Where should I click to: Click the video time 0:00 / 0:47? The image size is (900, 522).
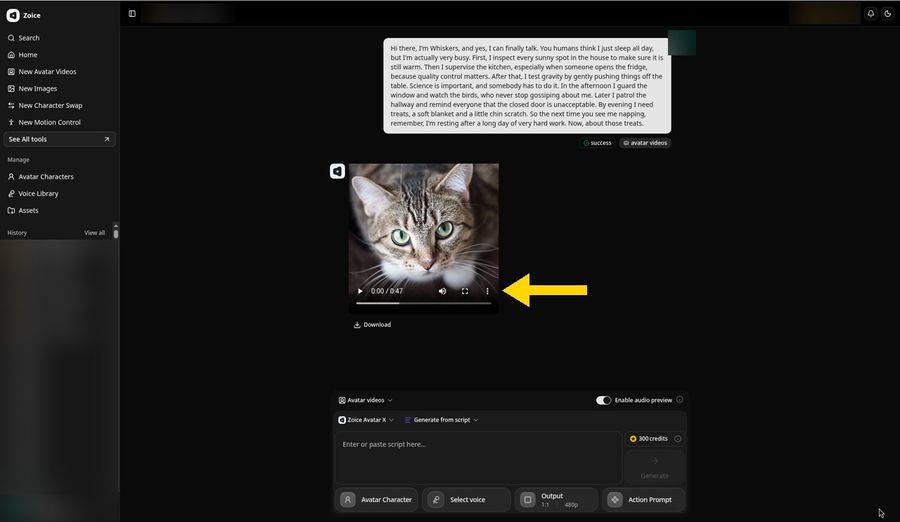coord(387,291)
